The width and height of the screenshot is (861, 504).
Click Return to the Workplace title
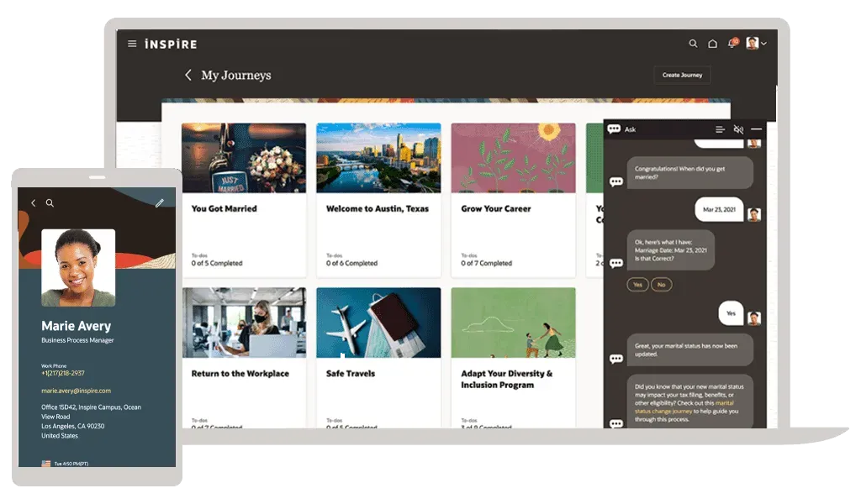(240, 374)
